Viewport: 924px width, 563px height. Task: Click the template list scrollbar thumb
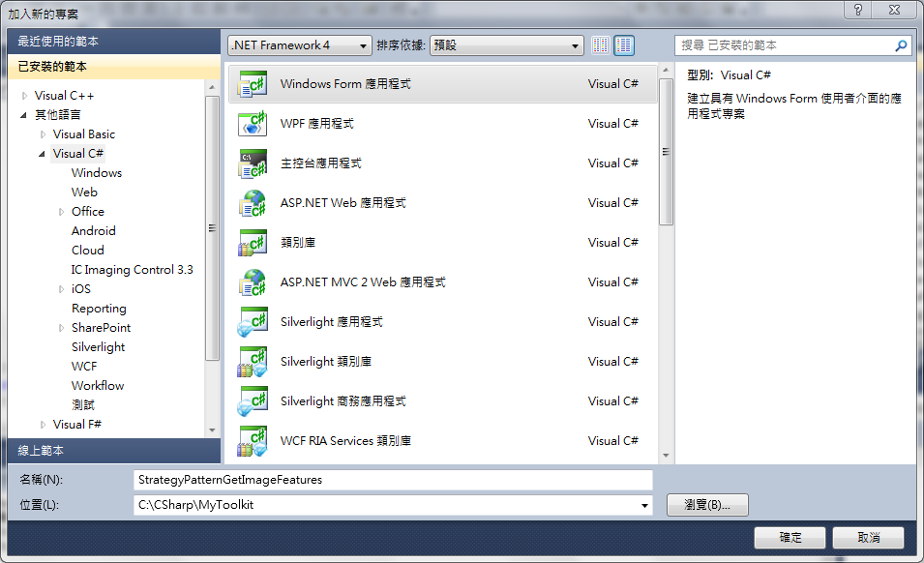(x=666, y=152)
